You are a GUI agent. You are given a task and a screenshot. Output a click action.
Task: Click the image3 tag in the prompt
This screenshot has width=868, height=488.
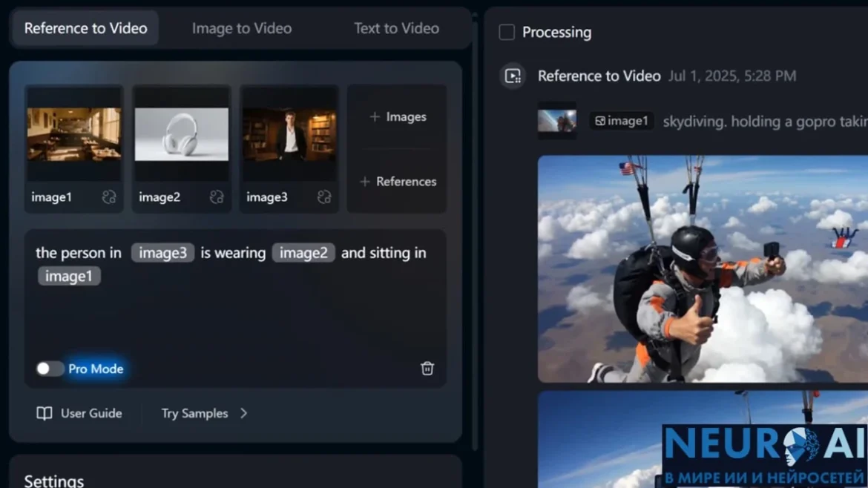tap(162, 253)
